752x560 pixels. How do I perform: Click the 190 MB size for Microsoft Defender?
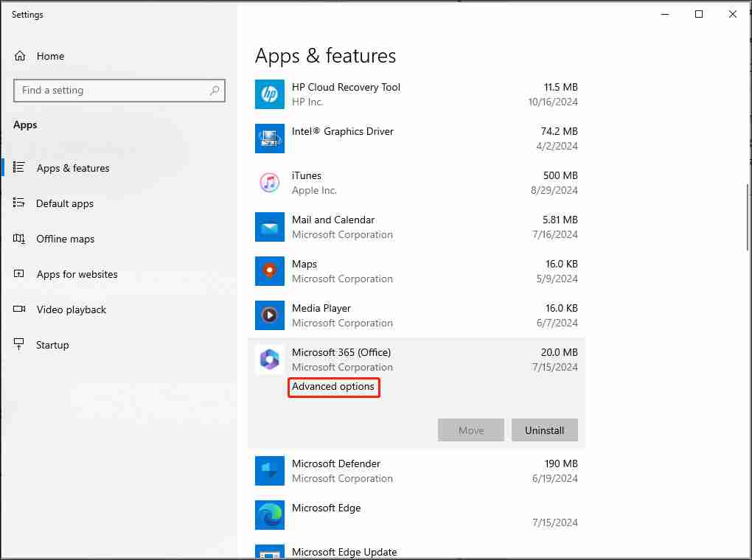coord(561,463)
